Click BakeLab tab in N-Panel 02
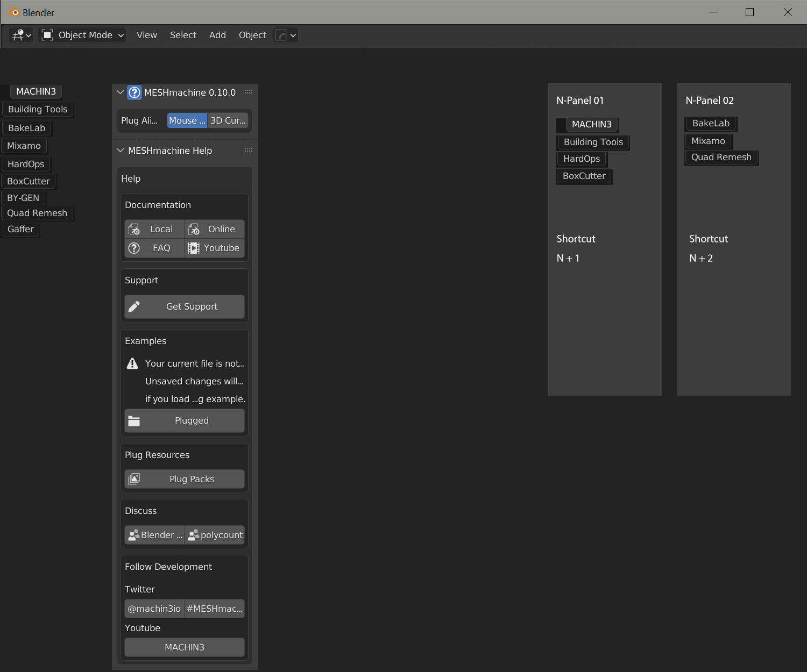The width and height of the screenshot is (807, 672). pos(711,123)
